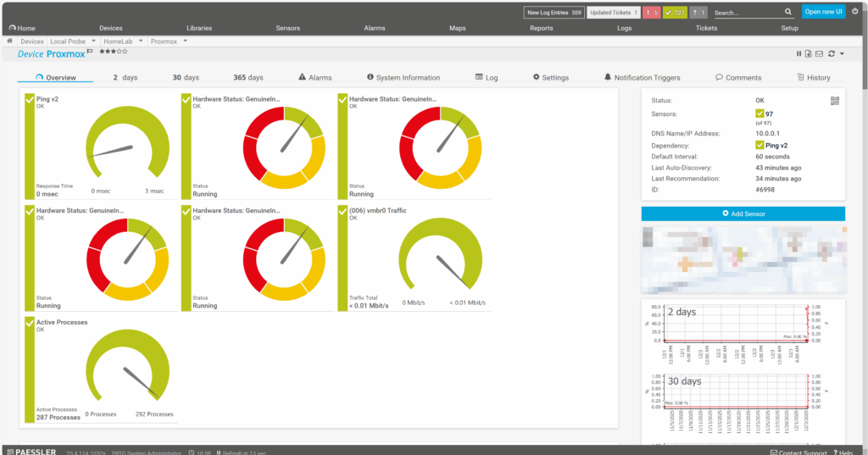Image resolution: width=868 pixels, height=455 pixels.
Task: Click the Active Processes sensor checkmark
Action: tap(31, 323)
